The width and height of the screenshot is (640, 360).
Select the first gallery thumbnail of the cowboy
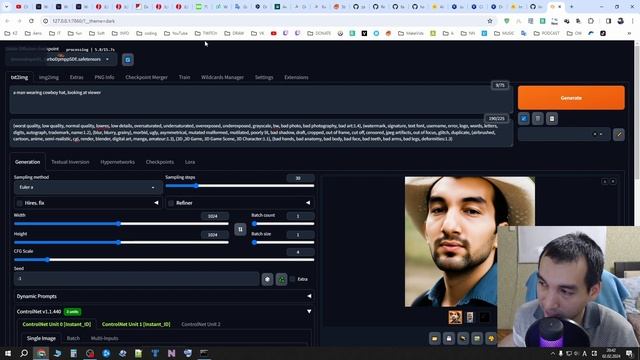click(x=455, y=317)
